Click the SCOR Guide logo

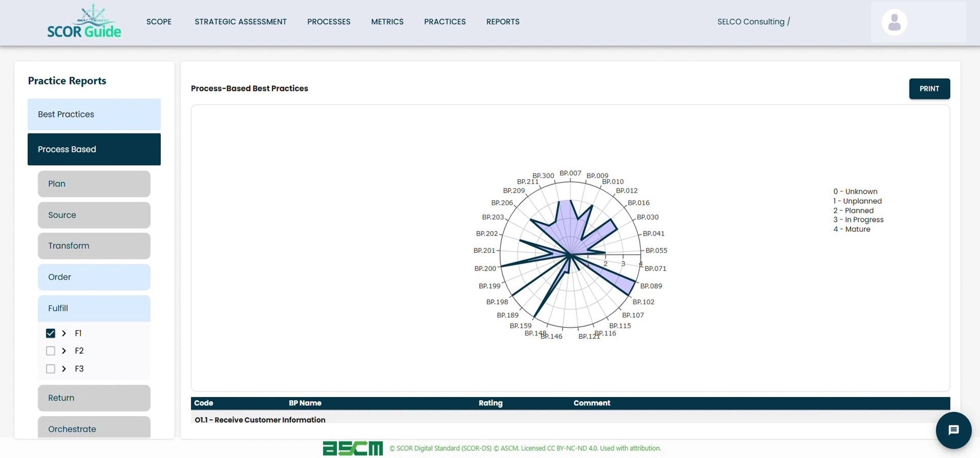84,21
